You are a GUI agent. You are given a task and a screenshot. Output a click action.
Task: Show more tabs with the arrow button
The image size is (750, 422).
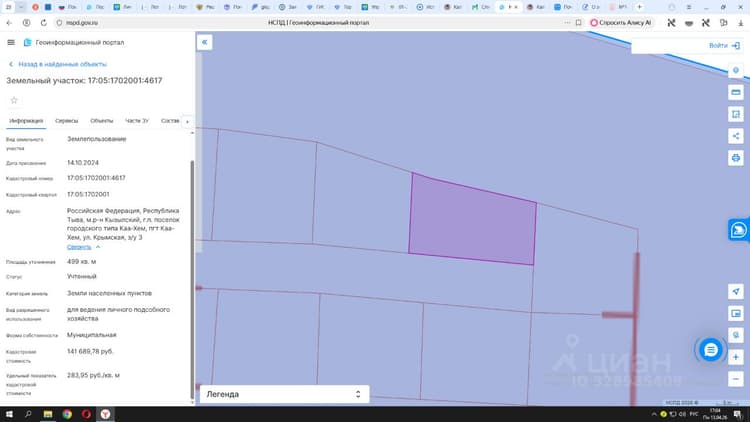pos(187,122)
